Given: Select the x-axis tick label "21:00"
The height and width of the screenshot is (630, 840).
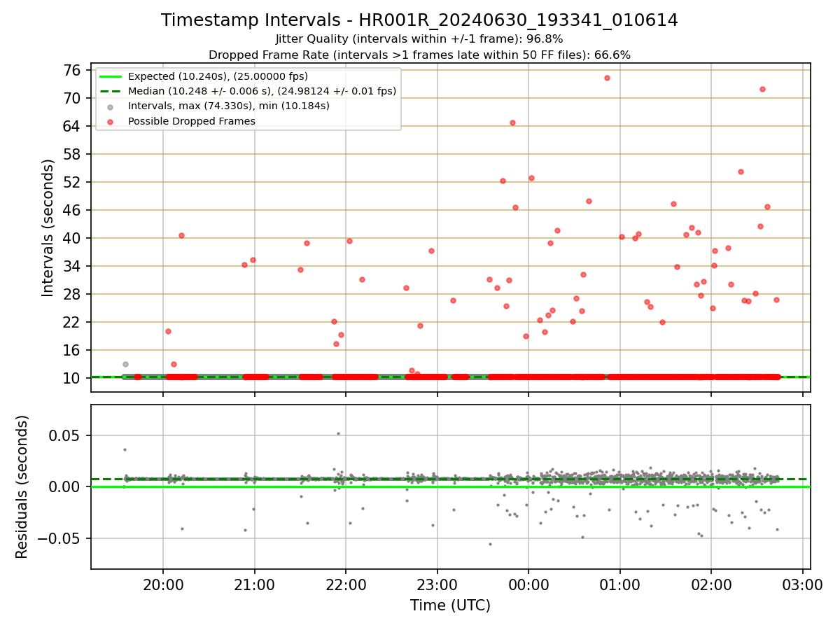Looking at the screenshot, I should pos(254,586).
